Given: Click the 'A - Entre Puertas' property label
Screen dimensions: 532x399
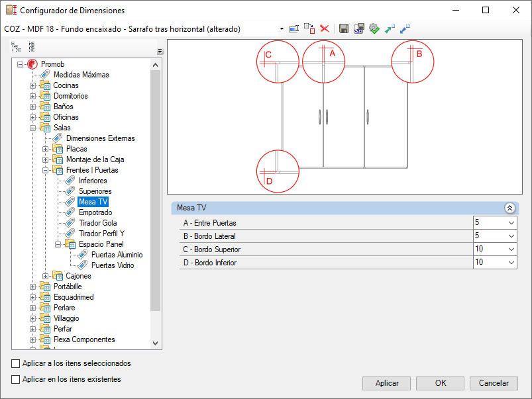Looking at the screenshot, I should [x=209, y=223].
